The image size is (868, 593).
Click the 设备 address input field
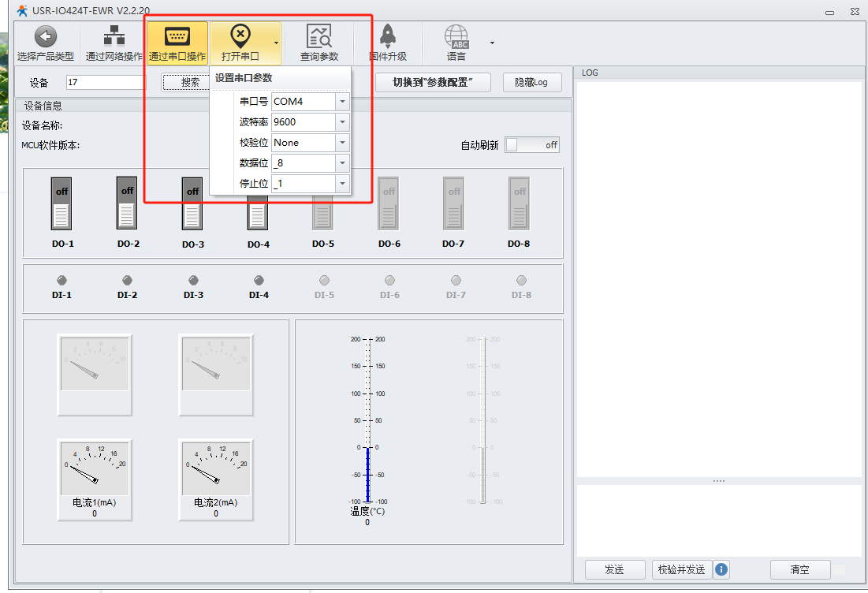[x=106, y=82]
